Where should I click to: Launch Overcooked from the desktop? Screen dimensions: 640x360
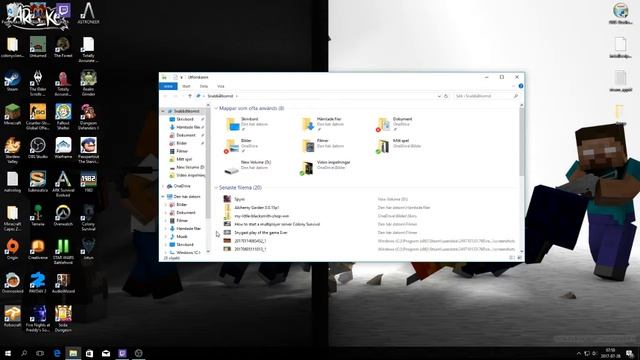(x=12, y=282)
